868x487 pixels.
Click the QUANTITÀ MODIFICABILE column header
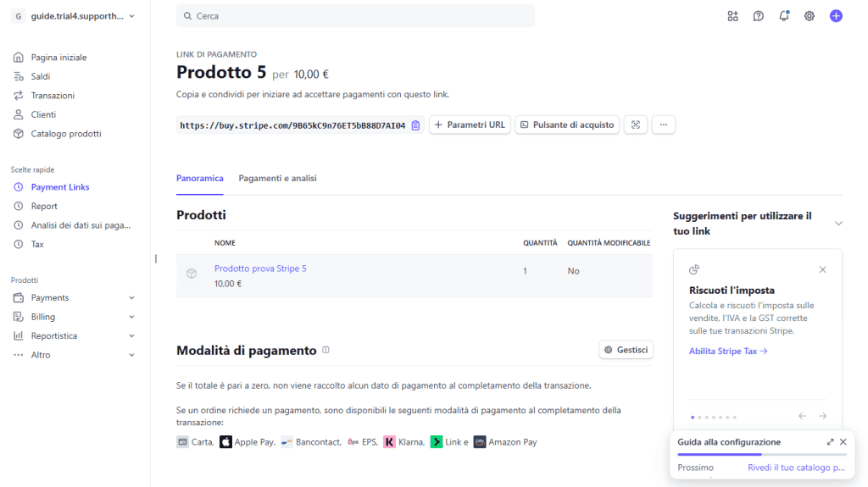609,243
